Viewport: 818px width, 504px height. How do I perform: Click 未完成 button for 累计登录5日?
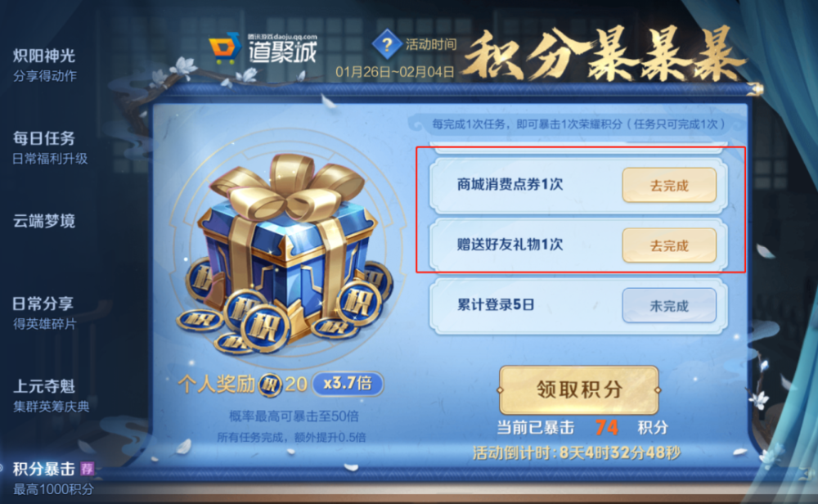click(669, 305)
